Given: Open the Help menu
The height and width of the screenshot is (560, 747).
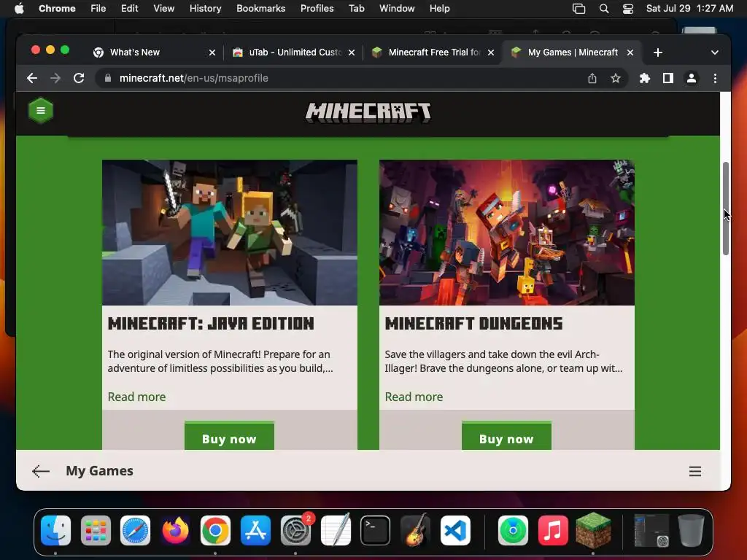Looking at the screenshot, I should [439, 9].
